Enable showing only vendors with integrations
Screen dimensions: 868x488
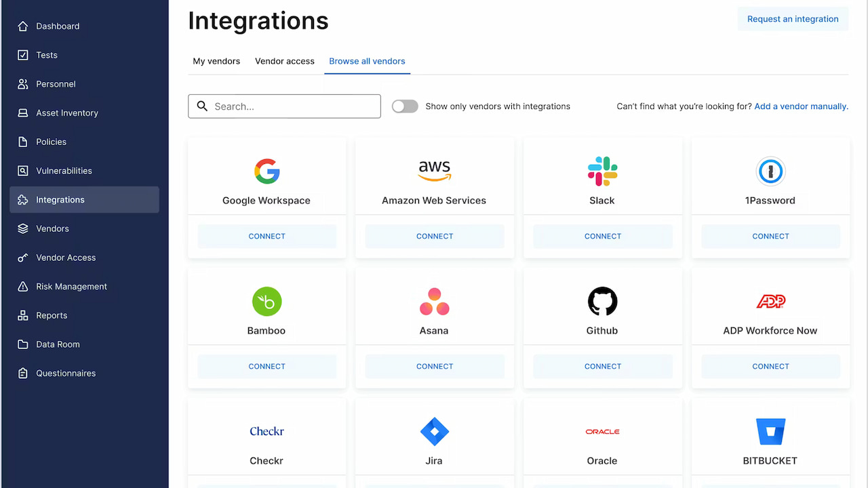(x=405, y=106)
